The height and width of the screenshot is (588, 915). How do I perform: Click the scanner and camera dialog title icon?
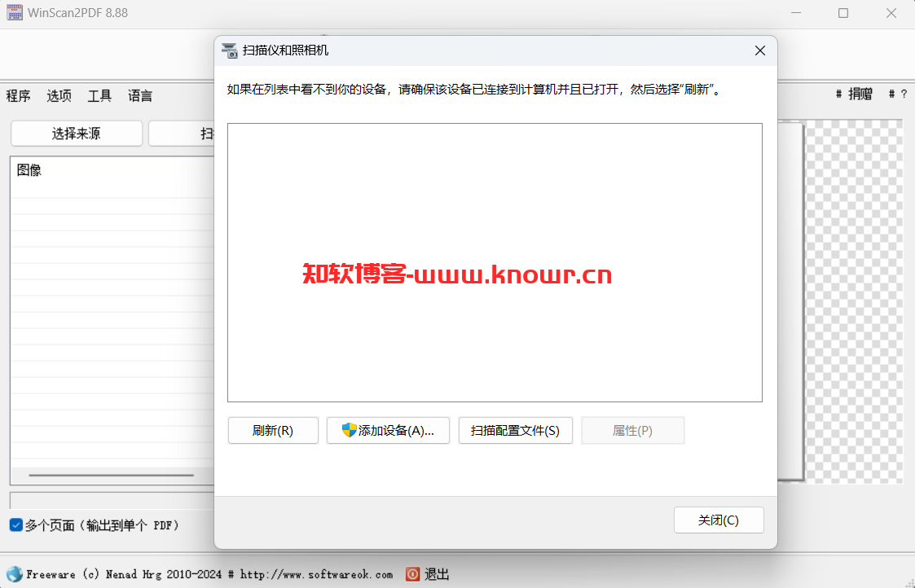tap(230, 50)
